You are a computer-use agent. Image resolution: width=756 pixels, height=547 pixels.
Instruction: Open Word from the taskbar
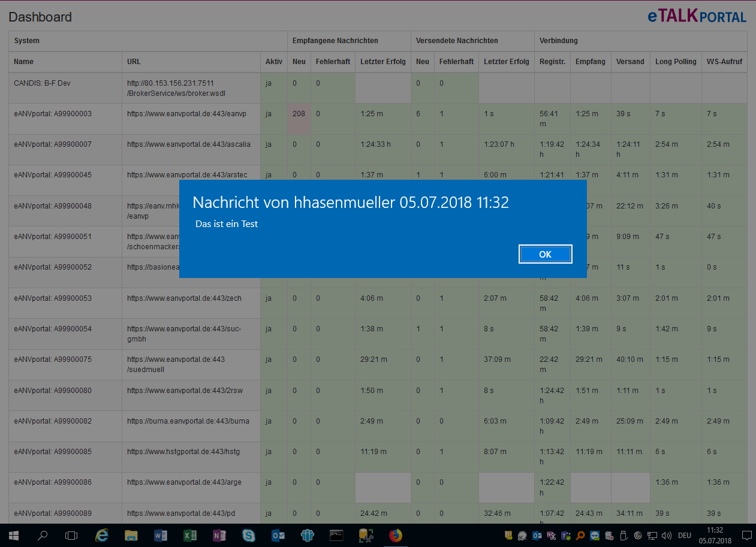pyautogui.click(x=161, y=536)
